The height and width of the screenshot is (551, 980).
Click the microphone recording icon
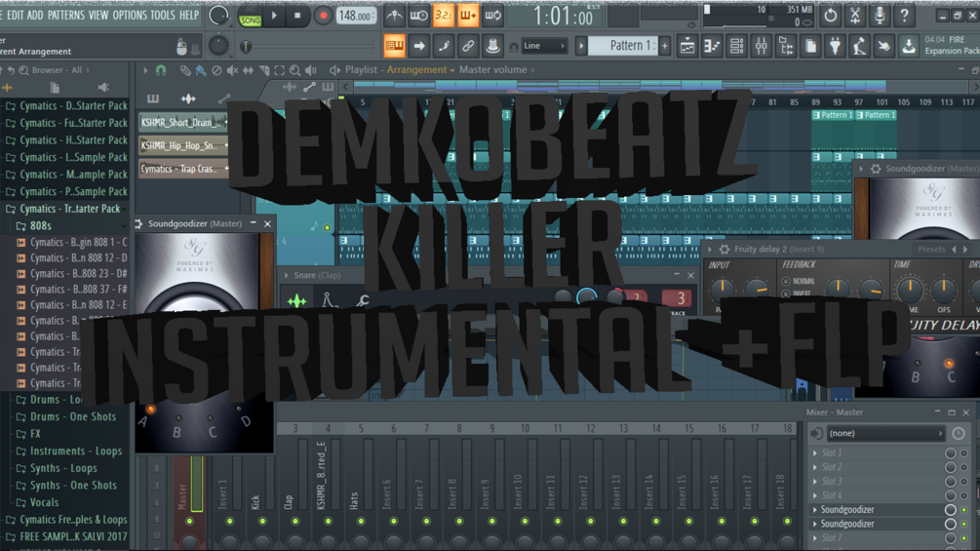[x=880, y=16]
